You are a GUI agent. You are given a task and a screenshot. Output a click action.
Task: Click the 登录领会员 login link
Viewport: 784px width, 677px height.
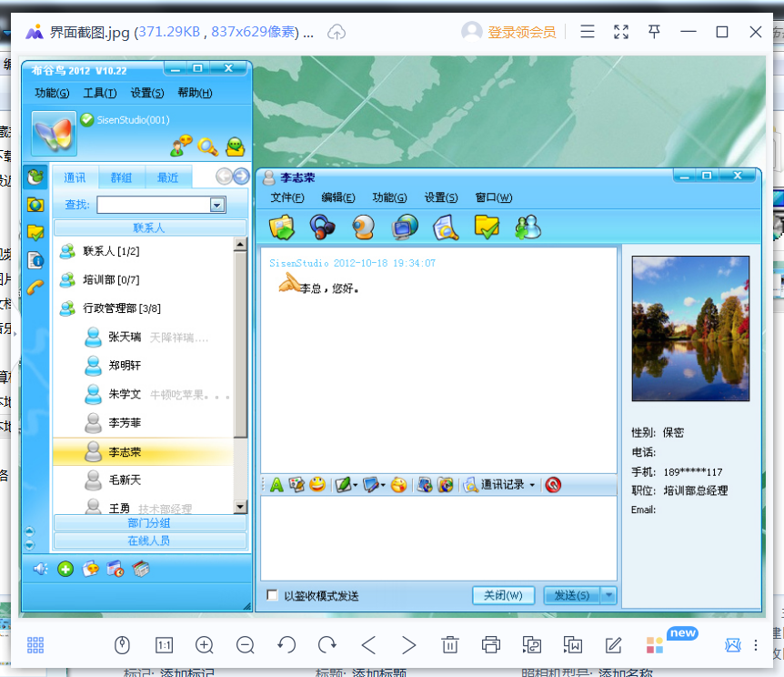[x=521, y=32]
